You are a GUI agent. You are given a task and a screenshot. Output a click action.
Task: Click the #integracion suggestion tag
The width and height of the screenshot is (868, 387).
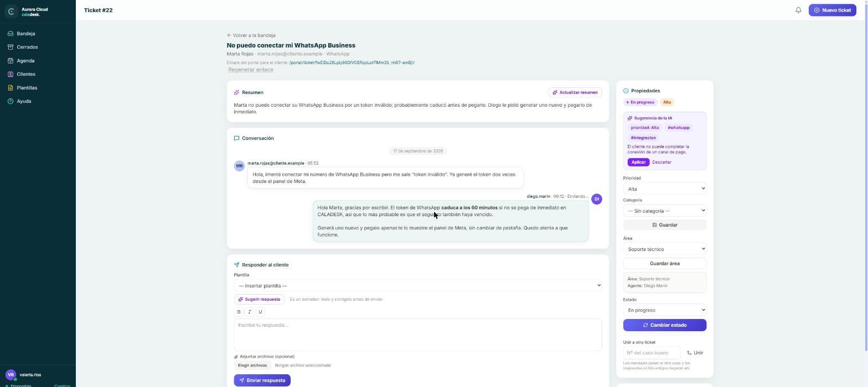tap(643, 138)
